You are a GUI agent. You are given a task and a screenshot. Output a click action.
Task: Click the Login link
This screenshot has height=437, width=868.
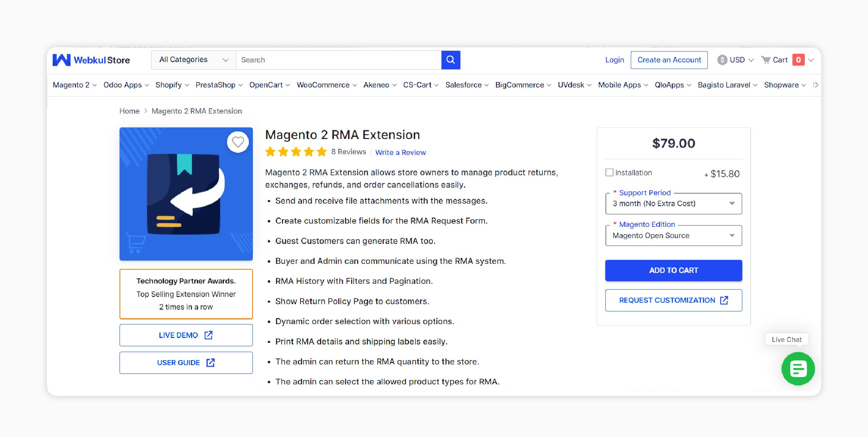point(614,60)
